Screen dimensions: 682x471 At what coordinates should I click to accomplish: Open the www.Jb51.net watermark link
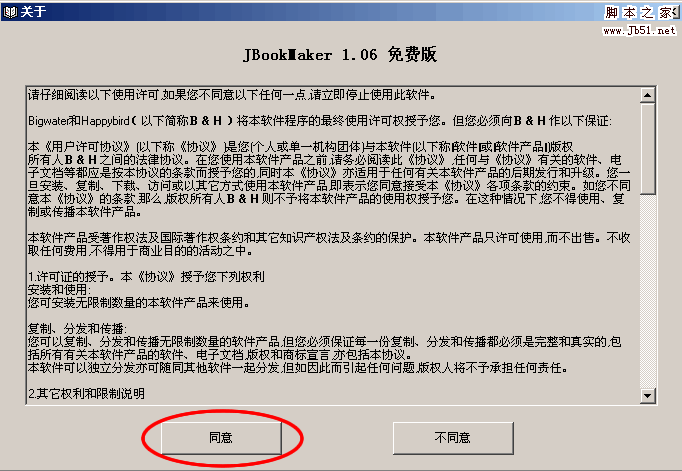click(639, 30)
